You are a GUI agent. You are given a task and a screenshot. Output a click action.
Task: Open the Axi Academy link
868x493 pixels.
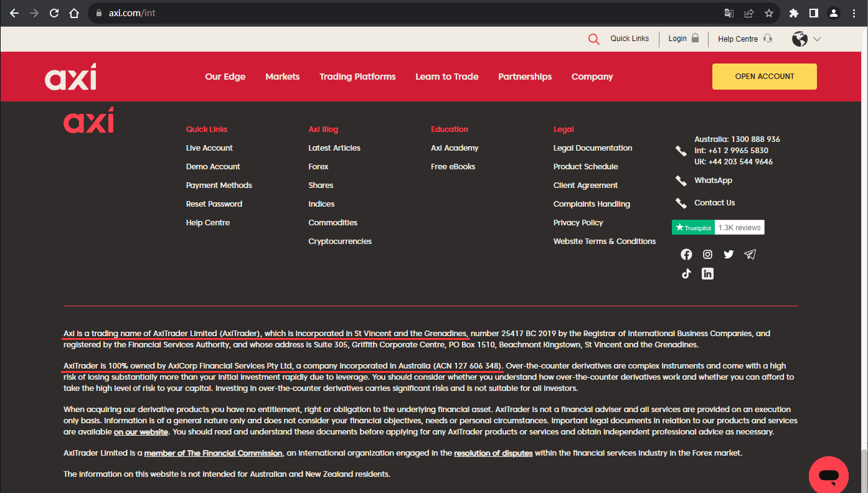pyautogui.click(x=455, y=148)
